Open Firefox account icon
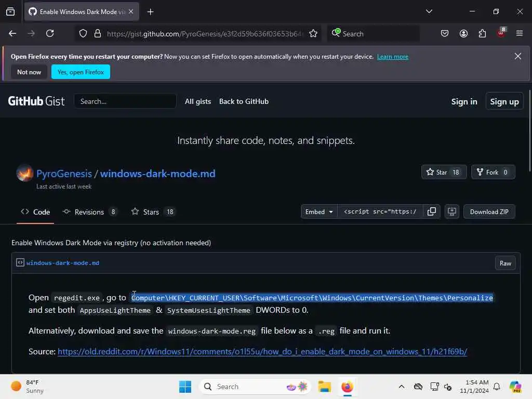Image resolution: width=532 pixels, height=399 pixels. click(463, 34)
